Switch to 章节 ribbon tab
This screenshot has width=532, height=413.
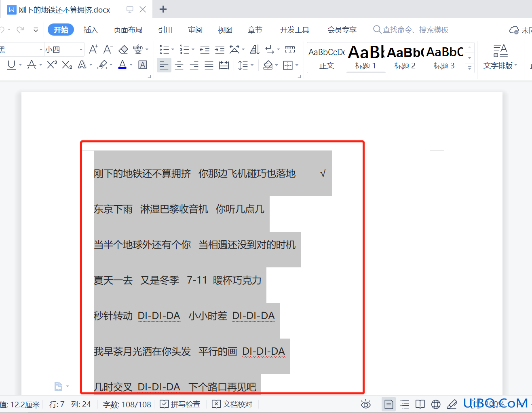click(255, 30)
